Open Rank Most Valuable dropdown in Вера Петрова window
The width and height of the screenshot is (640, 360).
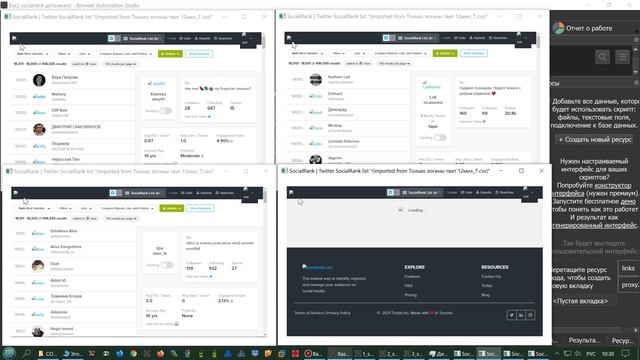point(33,54)
